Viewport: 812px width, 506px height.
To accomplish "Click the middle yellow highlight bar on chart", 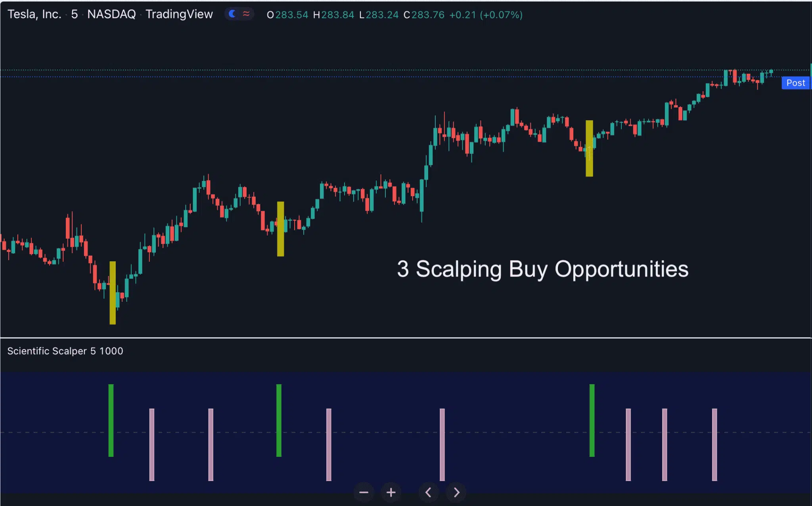I will 280,229.
